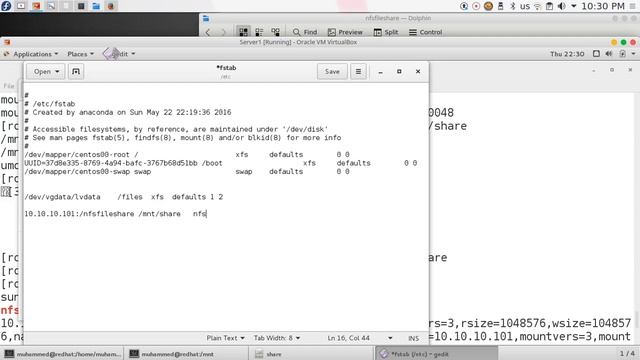Open the gedit hamburger menu
Screen dimensions: 640x360
pos(358,71)
